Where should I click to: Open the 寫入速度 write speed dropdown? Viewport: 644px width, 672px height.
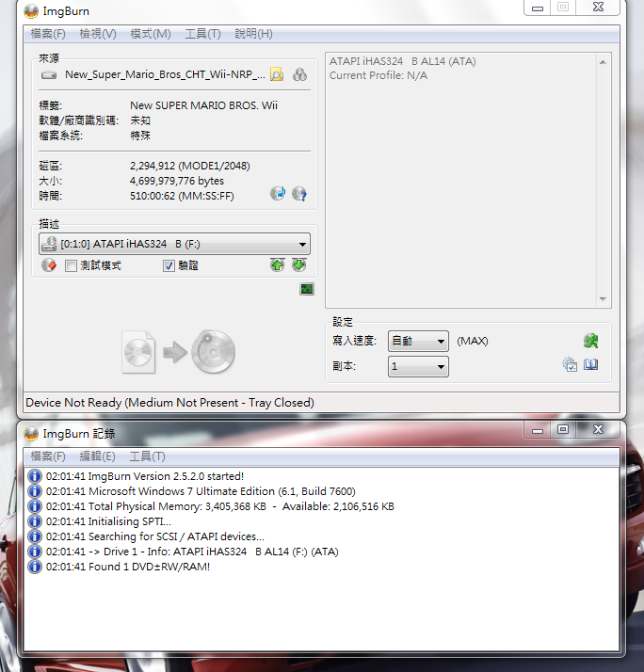(x=418, y=341)
